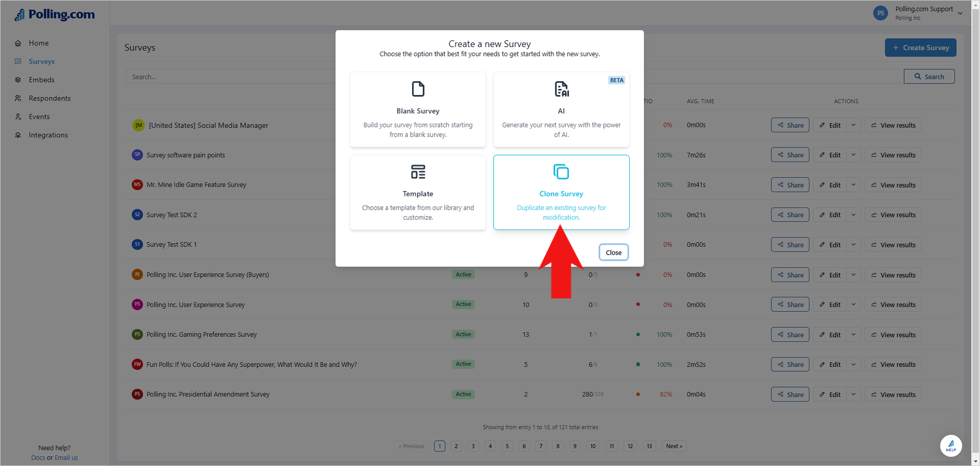The image size is (980, 466).
Task: Go to Events section
Action: pyautogui.click(x=39, y=117)
